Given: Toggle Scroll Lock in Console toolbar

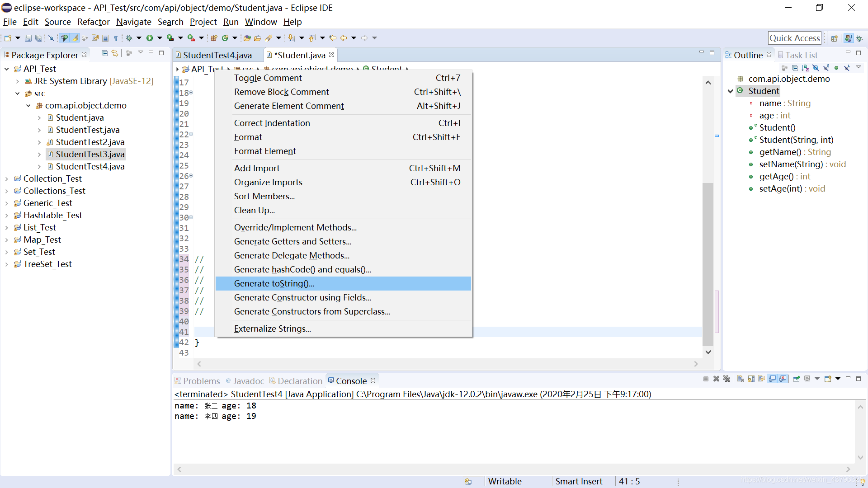Looking at the screenshot, I should 751,379.
